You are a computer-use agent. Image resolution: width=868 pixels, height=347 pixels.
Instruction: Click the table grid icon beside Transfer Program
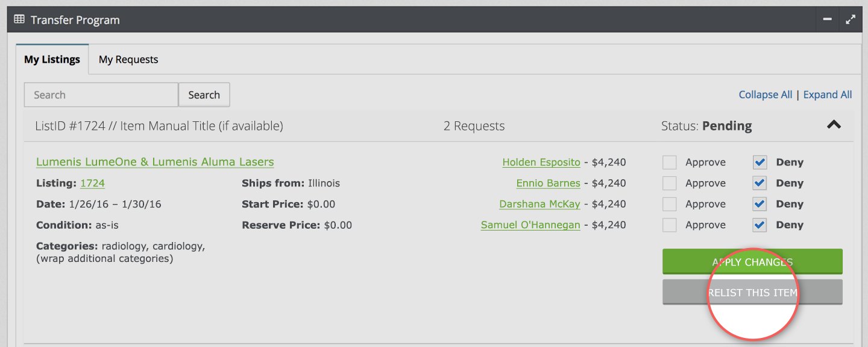19,20
